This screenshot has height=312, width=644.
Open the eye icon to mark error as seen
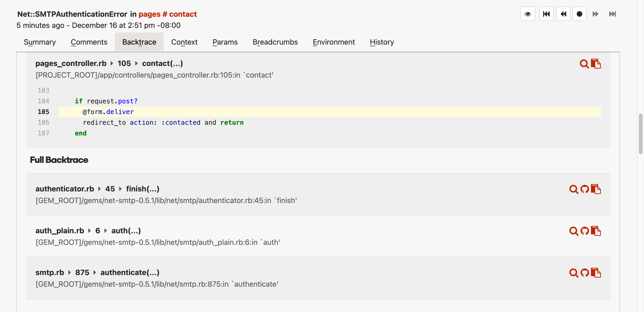(528, 14)
